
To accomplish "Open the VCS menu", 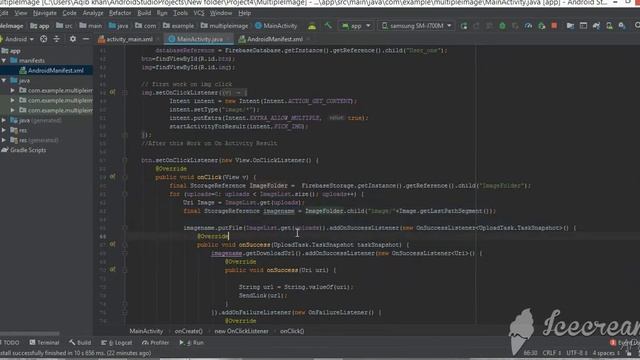I will [199, 13].
